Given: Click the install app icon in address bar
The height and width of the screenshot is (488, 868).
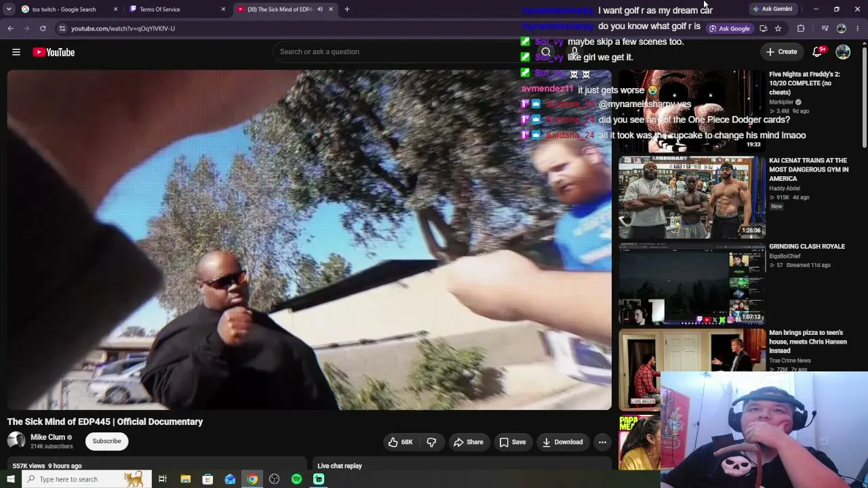Looking at the screenshot, I should tap(763, 28).
